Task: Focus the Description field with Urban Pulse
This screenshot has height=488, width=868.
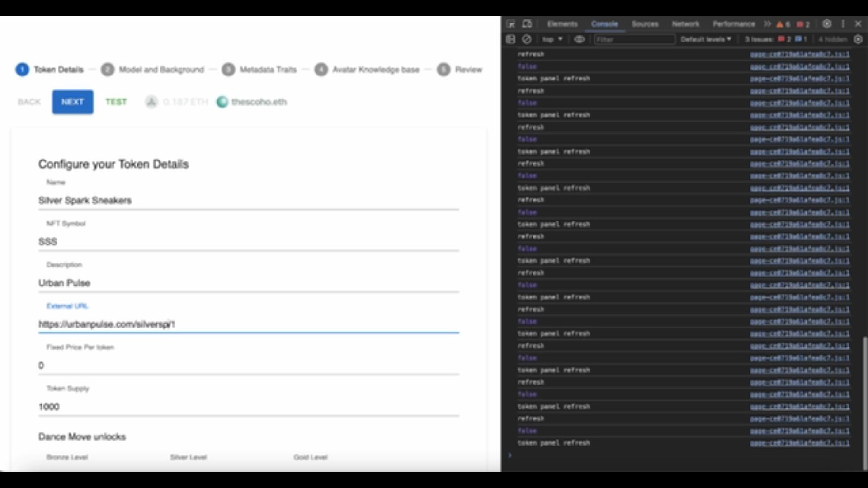Action: 249,283
